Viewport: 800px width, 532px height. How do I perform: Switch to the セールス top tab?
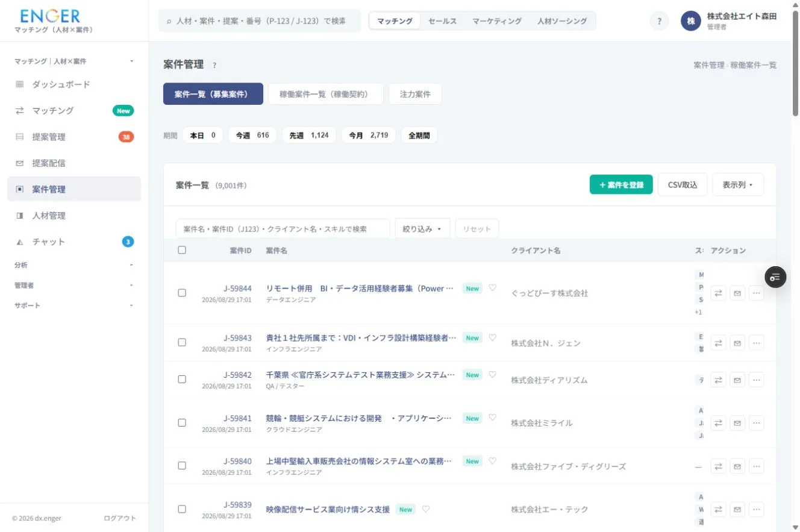[x=442, y=21]
